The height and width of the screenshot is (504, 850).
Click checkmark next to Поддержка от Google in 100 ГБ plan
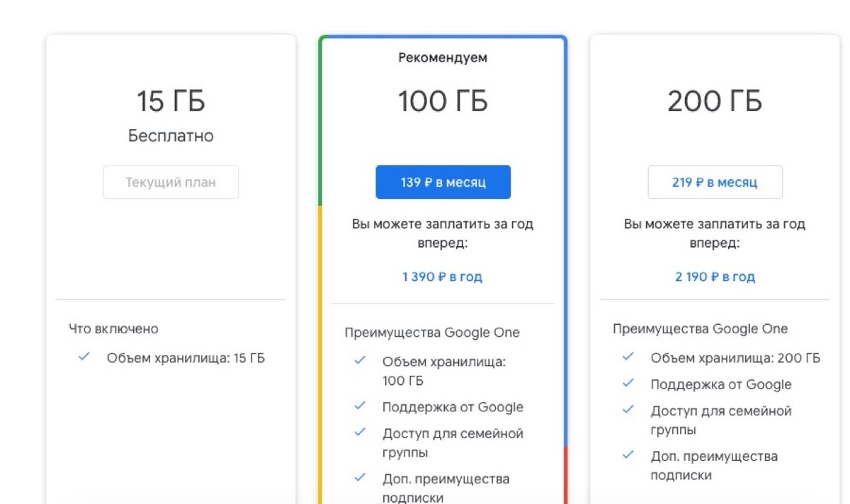[x=360, y=406]
